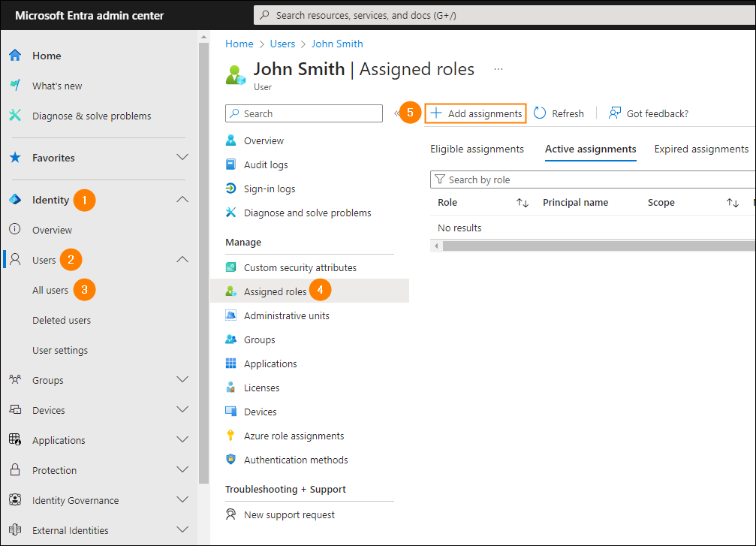Click the External Identities icon

click(15, 529)
